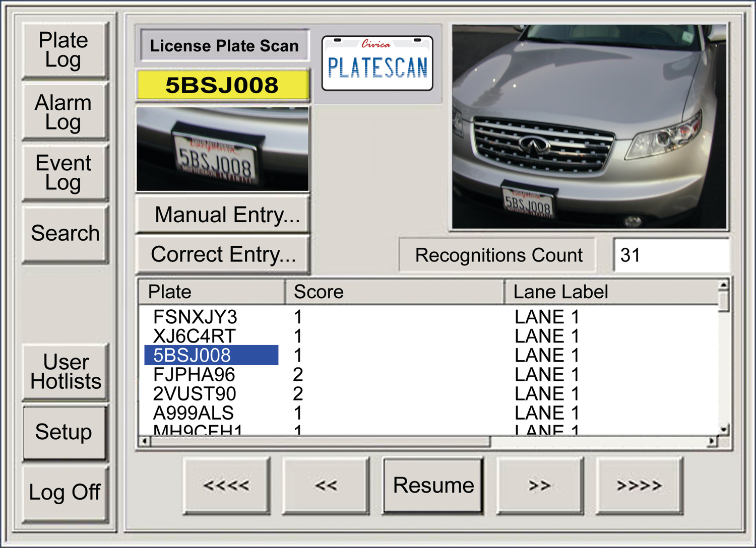Click the silver Infiniti car image
This screenshot has height=548, width=756.
[589, 127]
